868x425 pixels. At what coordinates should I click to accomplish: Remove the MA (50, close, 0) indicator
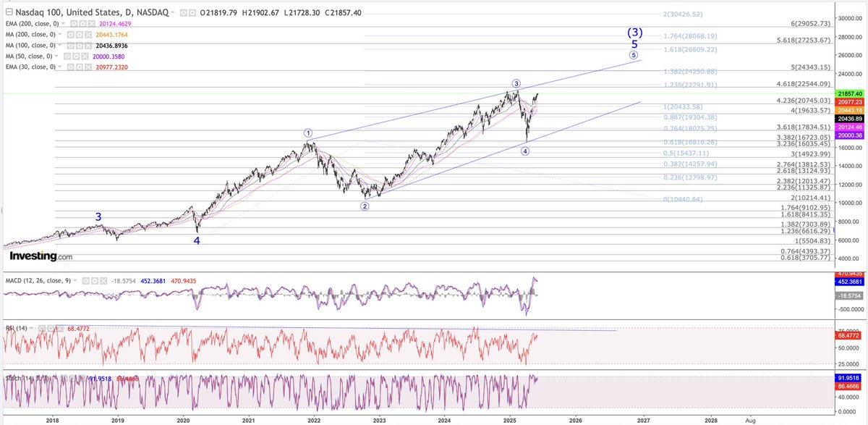tap(85, 56)
